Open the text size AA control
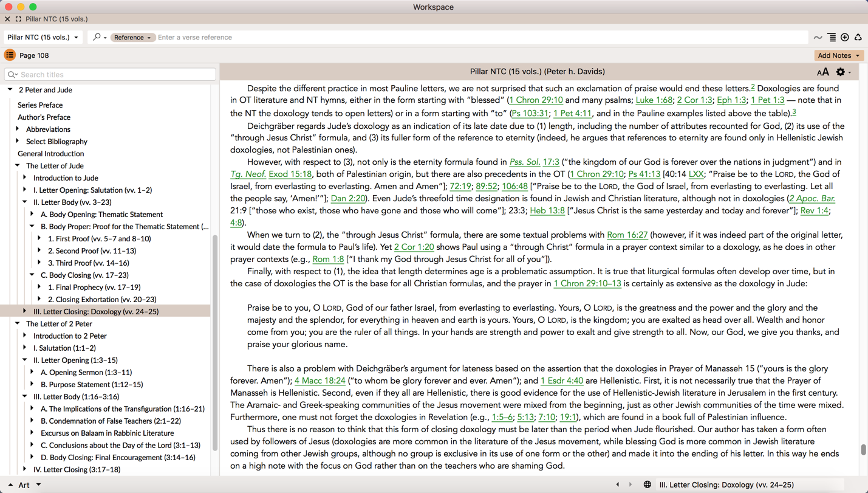Screen dimensions: 868x493 coord(822,72)
